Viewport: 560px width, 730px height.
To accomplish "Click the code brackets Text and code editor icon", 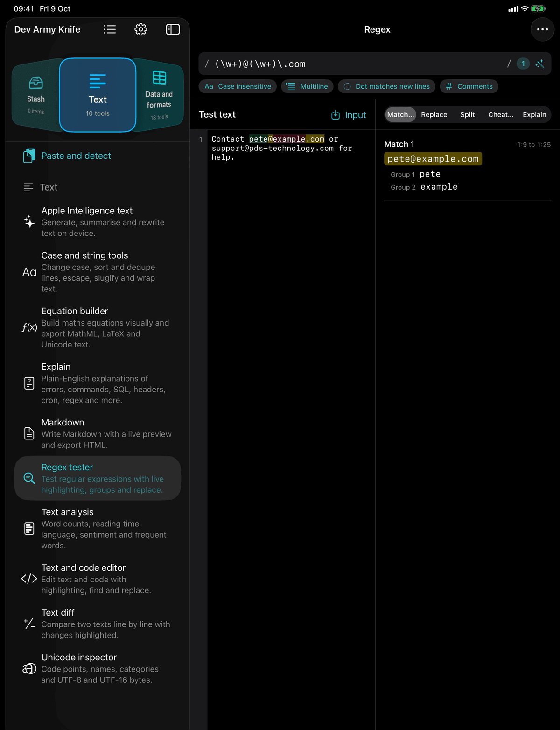I will 29,579.
